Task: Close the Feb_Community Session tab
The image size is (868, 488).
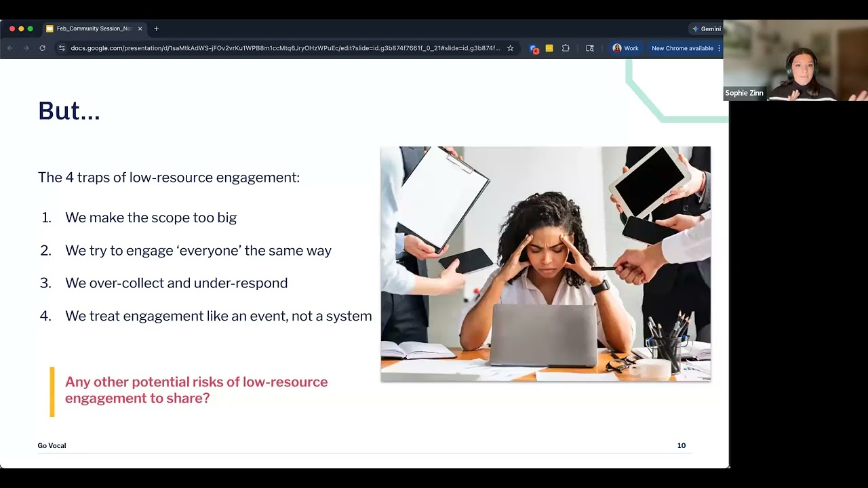Action: point(140,28)
